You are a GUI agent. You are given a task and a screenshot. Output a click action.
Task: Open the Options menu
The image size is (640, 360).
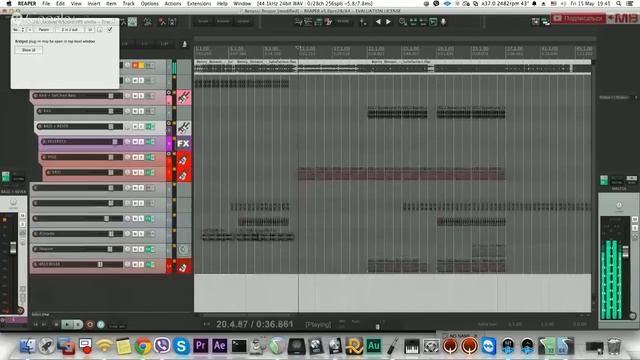click(x=149, y=3)
